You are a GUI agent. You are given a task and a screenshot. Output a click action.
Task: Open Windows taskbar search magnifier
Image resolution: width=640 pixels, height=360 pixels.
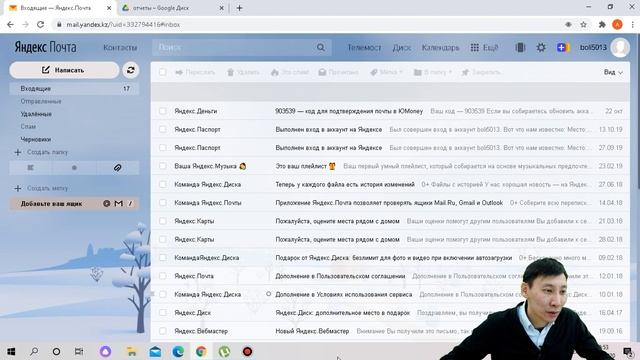click(x=34, y=351)
